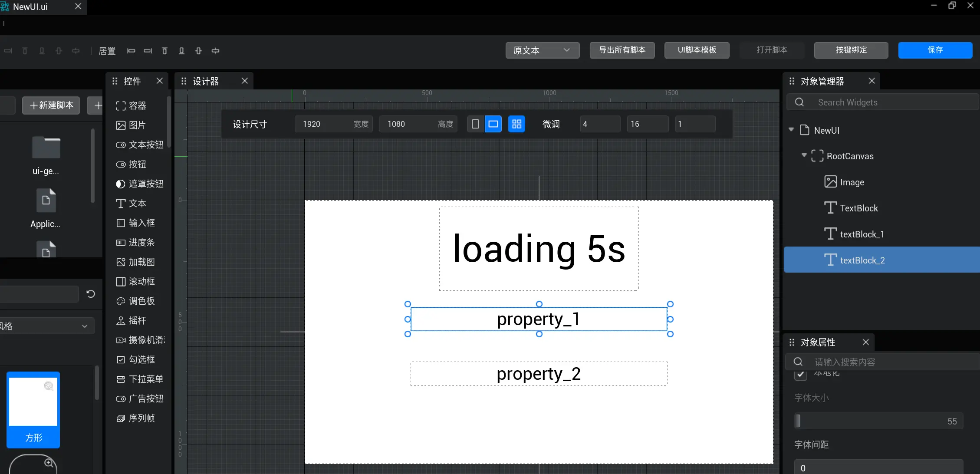Select landscape orientation icon in design size bar
Screen dimensions: 980x474
[493, 124]
